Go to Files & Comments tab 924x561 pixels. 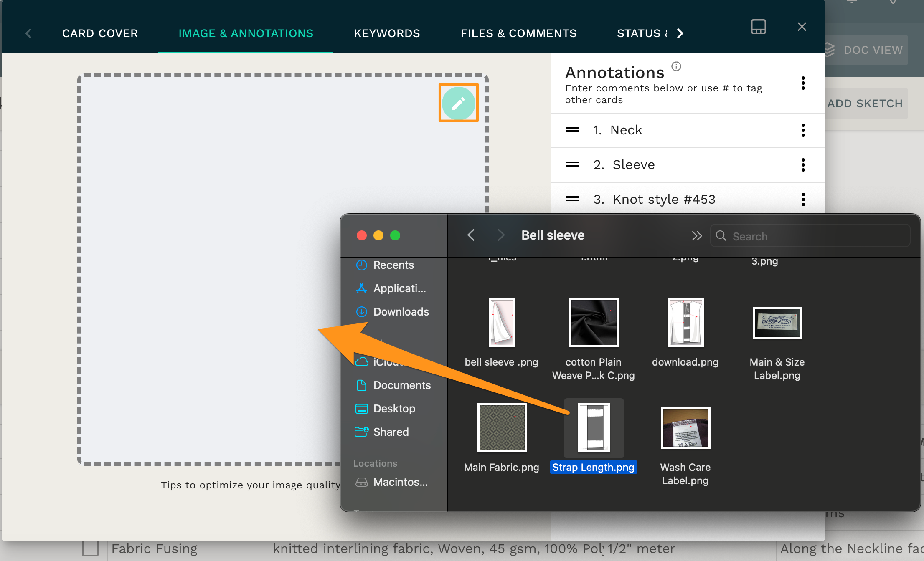coord(518,33)
